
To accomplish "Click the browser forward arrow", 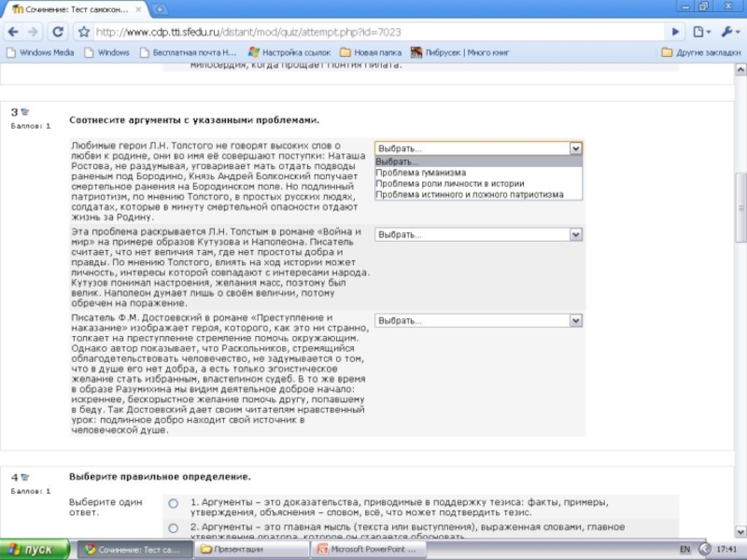I will click(35, 32).
